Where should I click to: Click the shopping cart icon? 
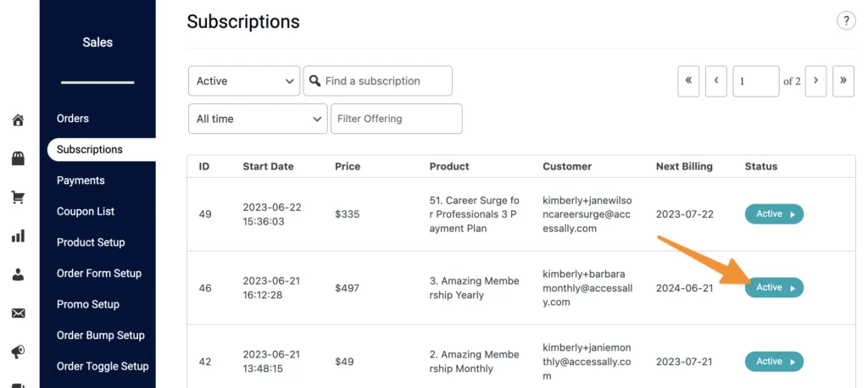(x=18, y=197)
